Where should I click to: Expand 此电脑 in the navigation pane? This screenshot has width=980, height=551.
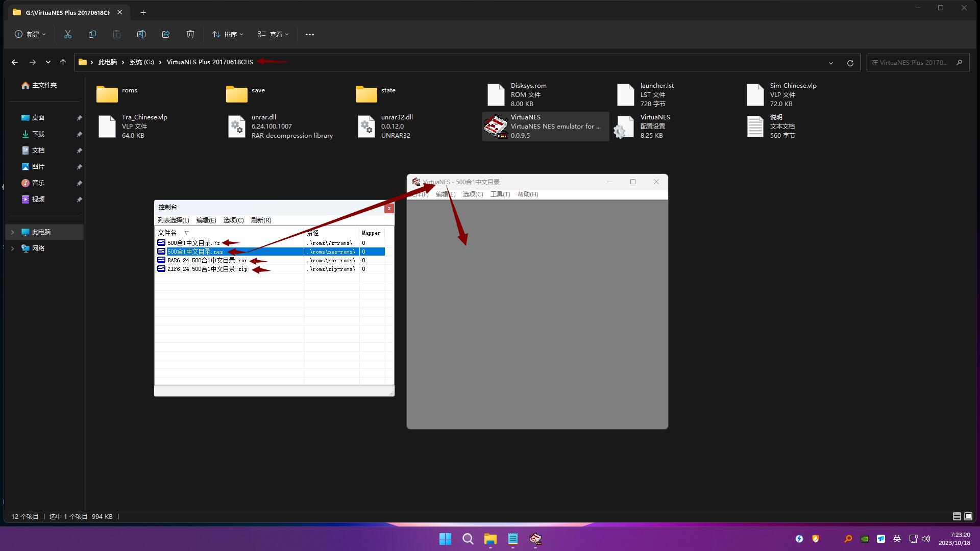point(13,232)
